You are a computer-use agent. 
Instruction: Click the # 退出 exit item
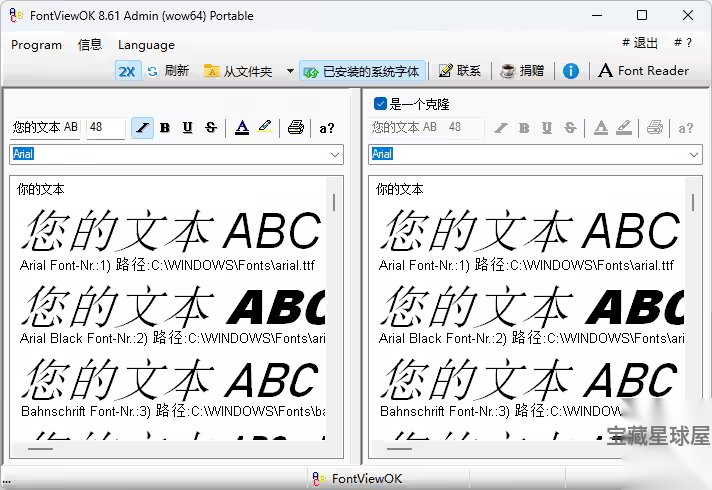[640, 43]
